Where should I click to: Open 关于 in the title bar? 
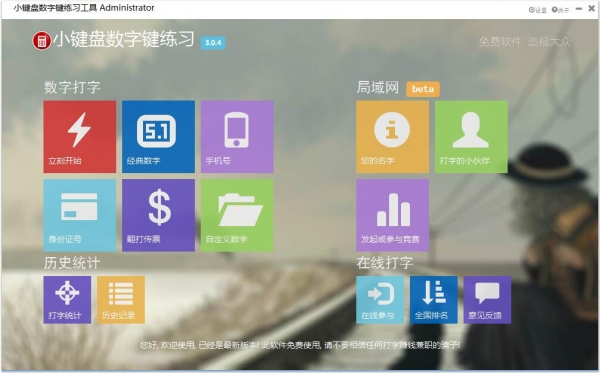pyautogui.click(x=561, y=10)
